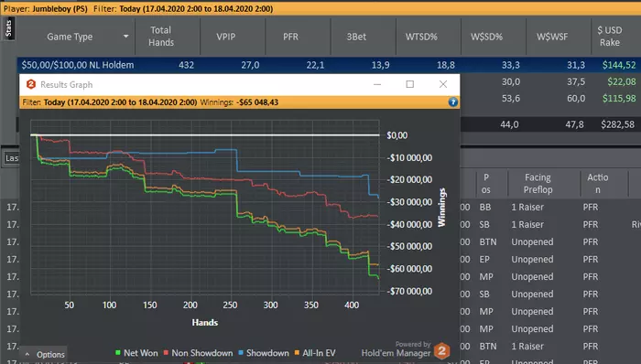
Task: Click the Pos column header
Action: (x=485, y=183)
